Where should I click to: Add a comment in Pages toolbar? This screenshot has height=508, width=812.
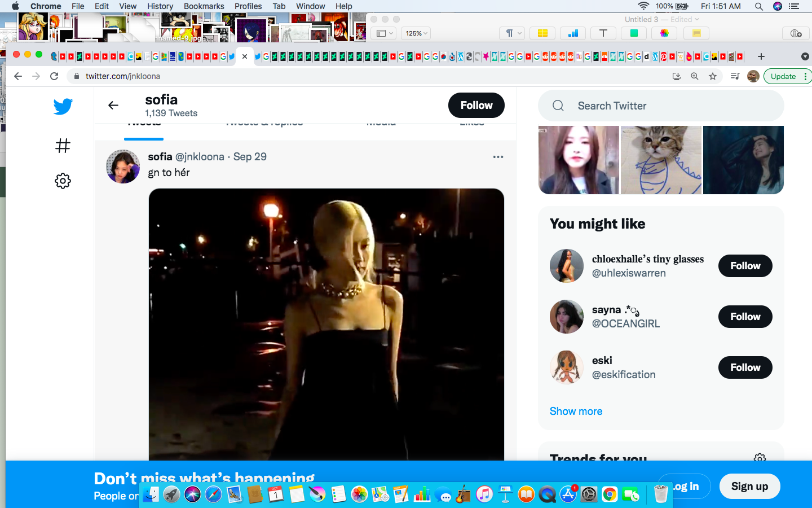696,33
